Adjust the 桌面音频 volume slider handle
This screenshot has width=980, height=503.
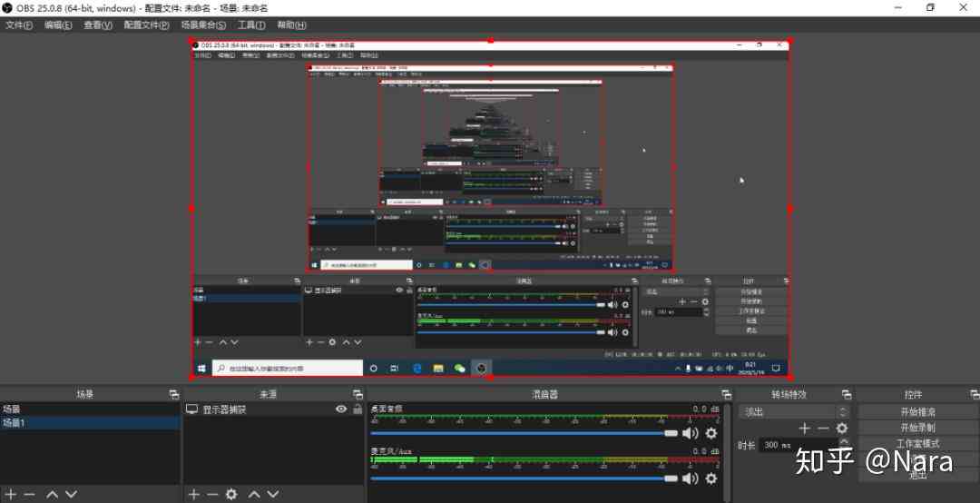tap(671, 433)
